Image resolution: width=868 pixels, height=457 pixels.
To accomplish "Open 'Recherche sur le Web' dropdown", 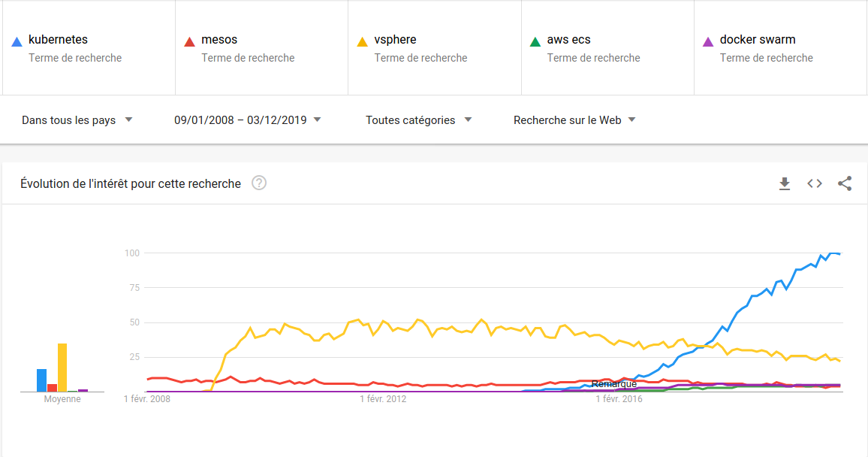I will pyautogui.click(x=574, y=120).
